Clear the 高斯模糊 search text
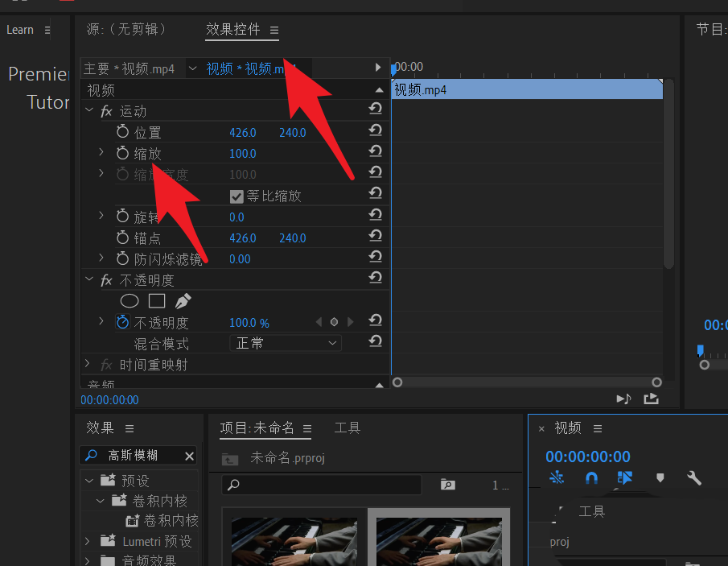Viewport: 728px width, 566px height. click(x=189, y=457)
